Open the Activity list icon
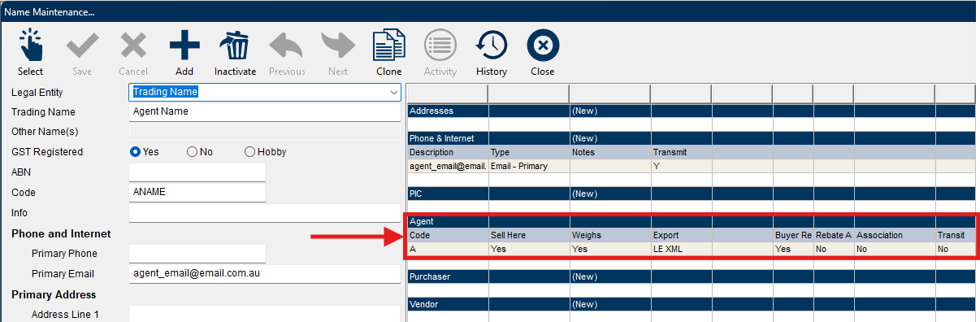 coord(440,45)
